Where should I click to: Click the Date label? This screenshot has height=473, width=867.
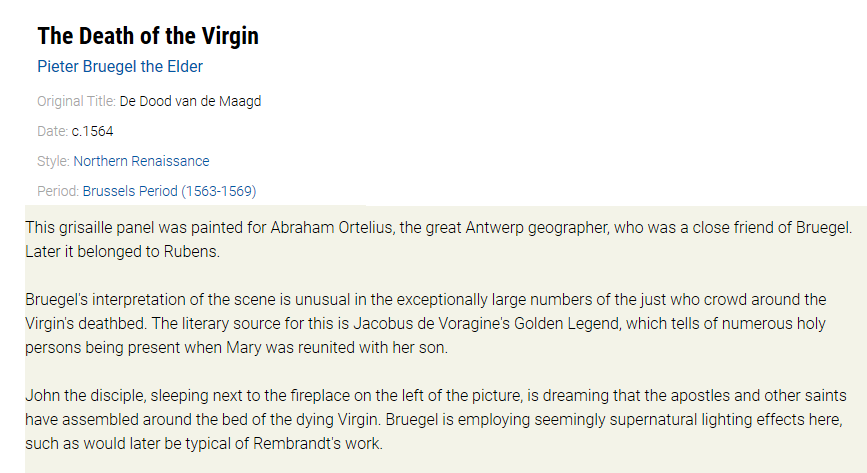[x=53, y=131]
